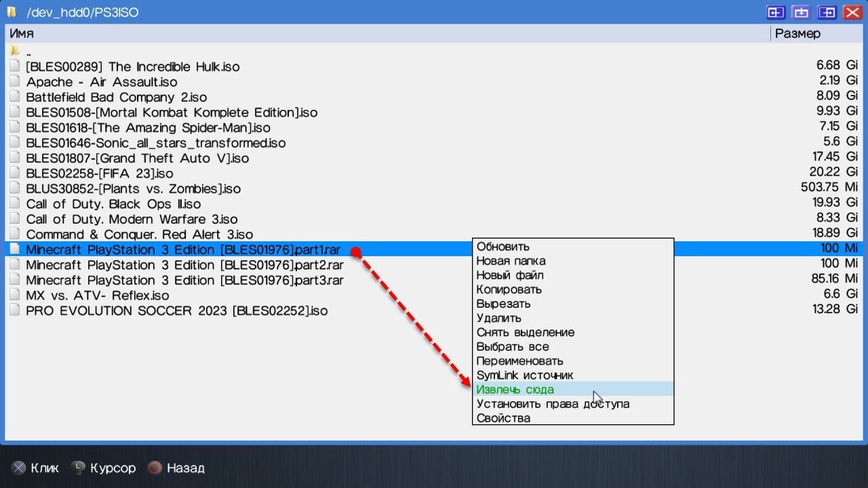Select Command & Conquer. Red Alert 3.iso name
This screenshot has width=868, height=488.
[140, 234]
